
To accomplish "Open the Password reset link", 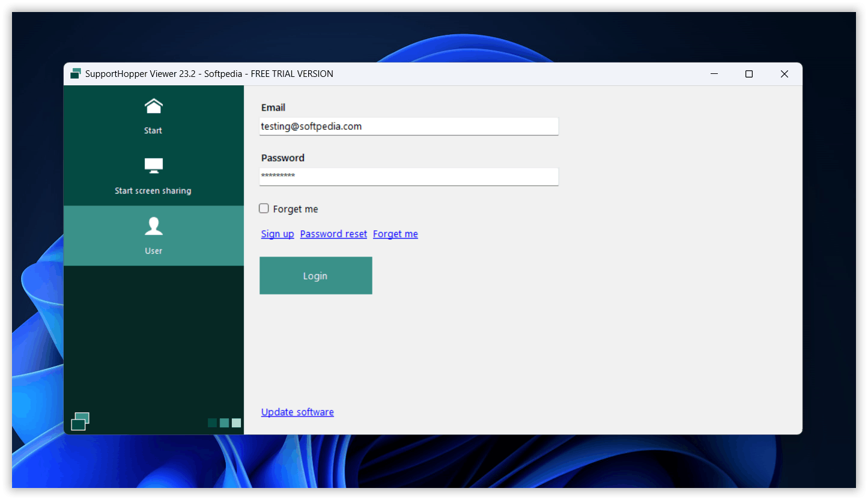I will coord(333,234).
